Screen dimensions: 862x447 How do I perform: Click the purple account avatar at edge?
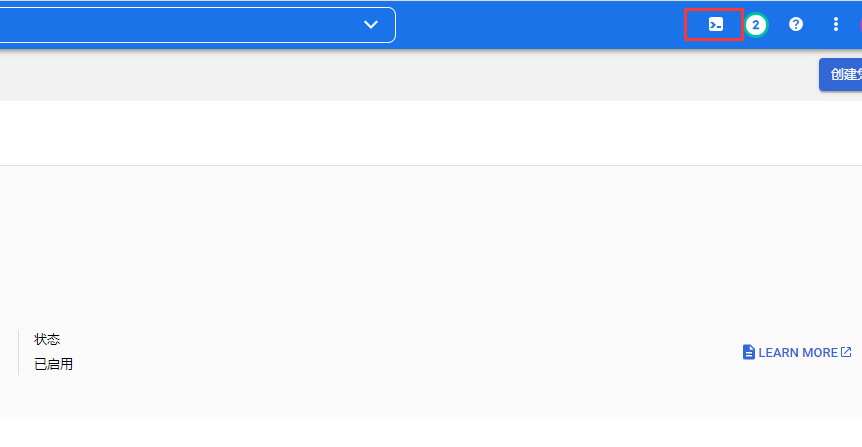860,25
